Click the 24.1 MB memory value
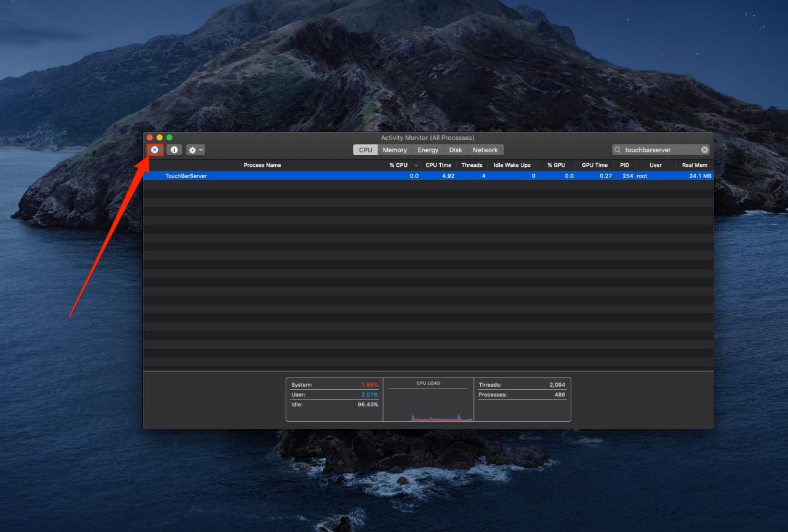The height and width of the screenshot is (532, 788). pyautogui.click(x=701, y=176)
